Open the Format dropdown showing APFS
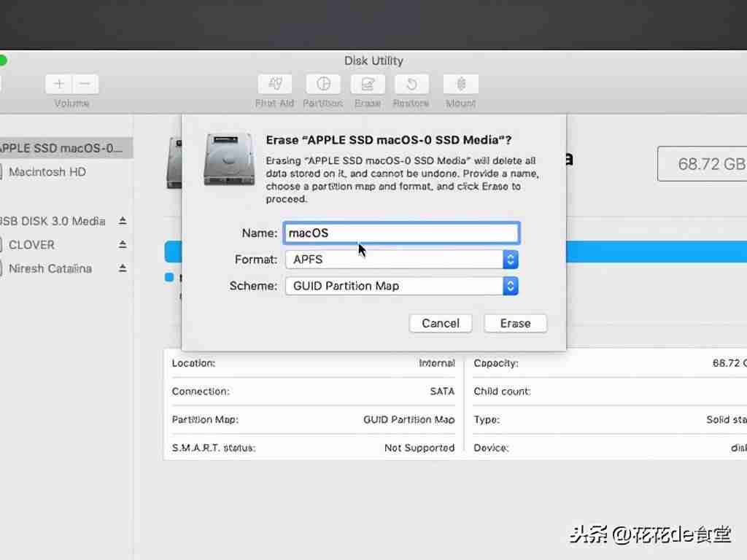 coord(402,260)
